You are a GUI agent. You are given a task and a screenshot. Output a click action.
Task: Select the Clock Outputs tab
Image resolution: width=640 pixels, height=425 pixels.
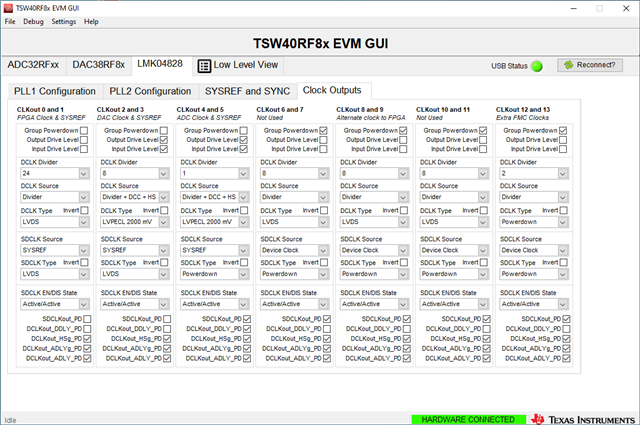[x=332, y=90]
